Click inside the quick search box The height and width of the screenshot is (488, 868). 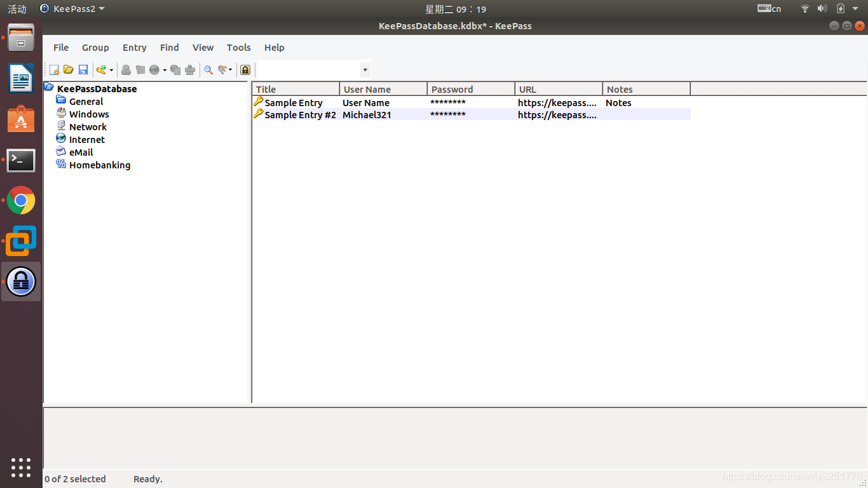coord(308,70)
